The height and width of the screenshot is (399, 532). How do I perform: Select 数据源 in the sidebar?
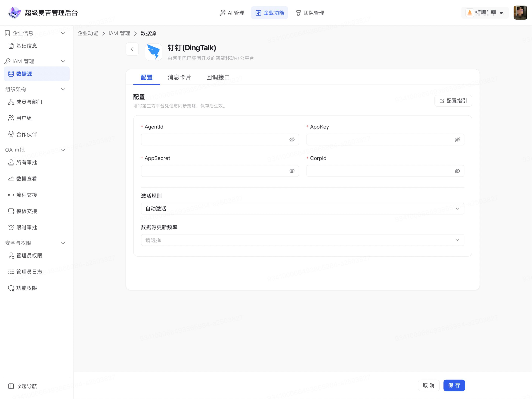click(37, 74)
